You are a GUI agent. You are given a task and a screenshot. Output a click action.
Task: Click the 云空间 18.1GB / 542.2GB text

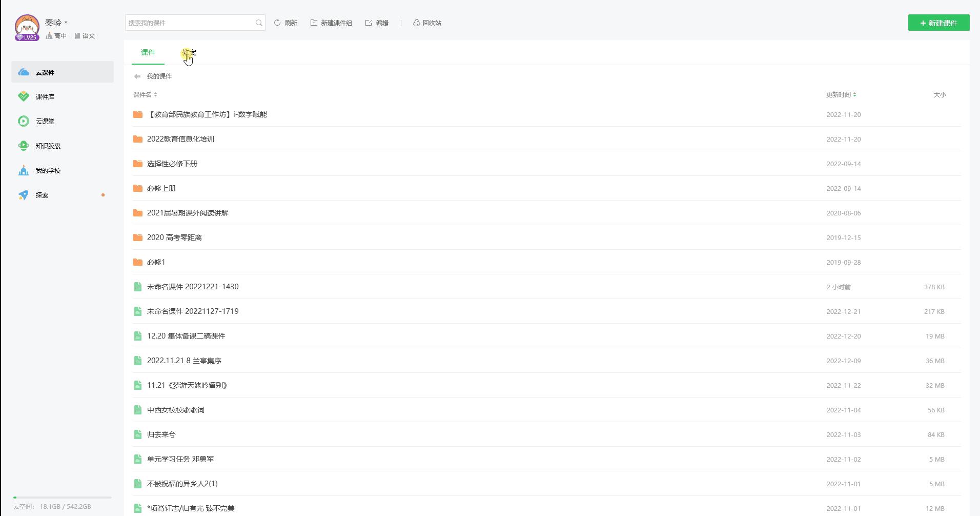tap(52, 506)
